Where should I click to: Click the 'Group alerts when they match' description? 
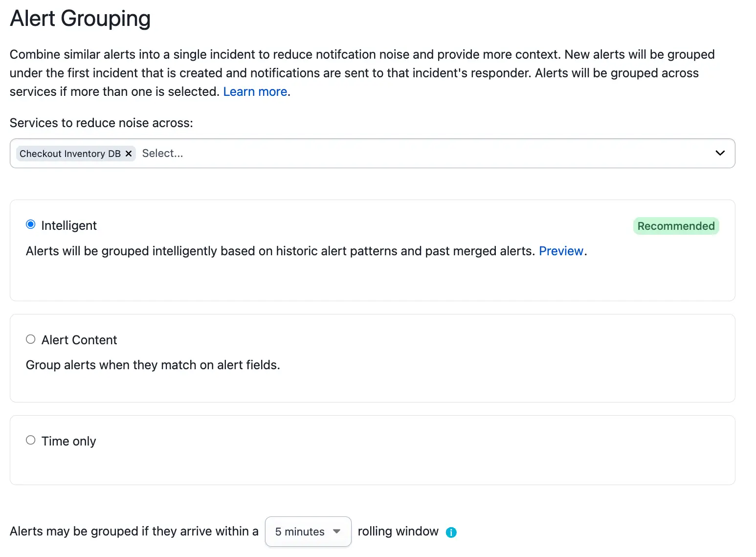[153, 365]
